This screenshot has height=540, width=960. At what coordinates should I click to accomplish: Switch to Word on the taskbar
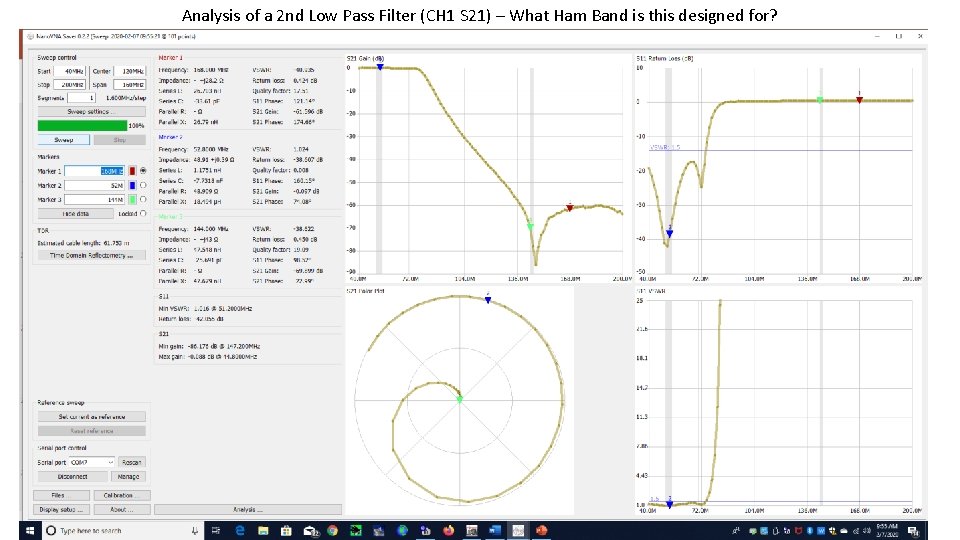click(495, 531)
